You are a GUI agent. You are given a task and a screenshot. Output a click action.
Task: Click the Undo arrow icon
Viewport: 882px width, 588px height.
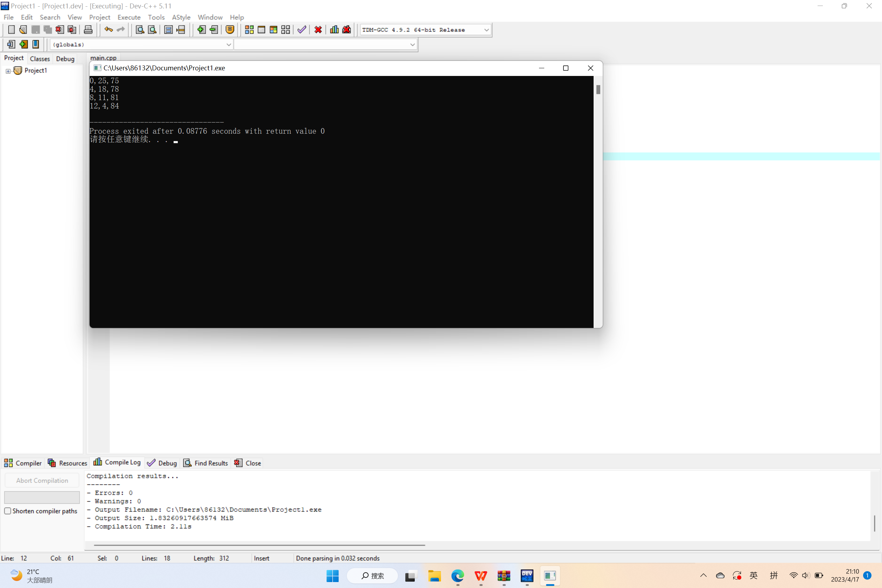[x=108, y=30]
